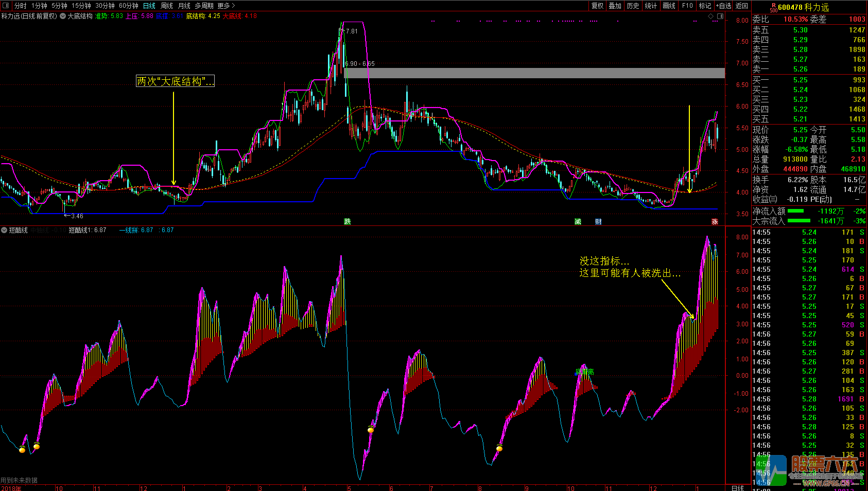Image resolution: width=868 pixels, height=491 pixels.
Task: Click the 两次"大底结构" annotation box
Action: click(175, 81)
